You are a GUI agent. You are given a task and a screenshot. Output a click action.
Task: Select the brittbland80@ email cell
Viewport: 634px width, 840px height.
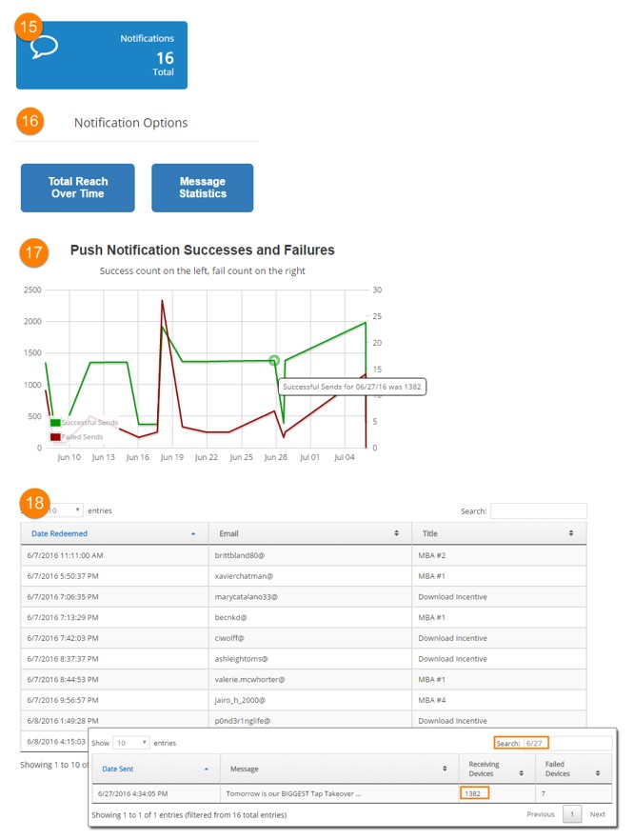click(x=310, y=555)
